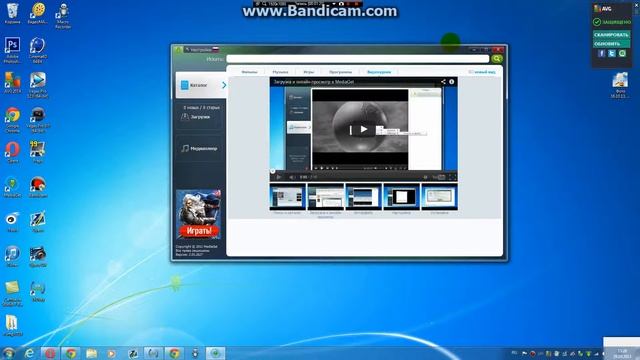
Task: Open the Фильмы catalog tab
Action: (x=249, y=72)
